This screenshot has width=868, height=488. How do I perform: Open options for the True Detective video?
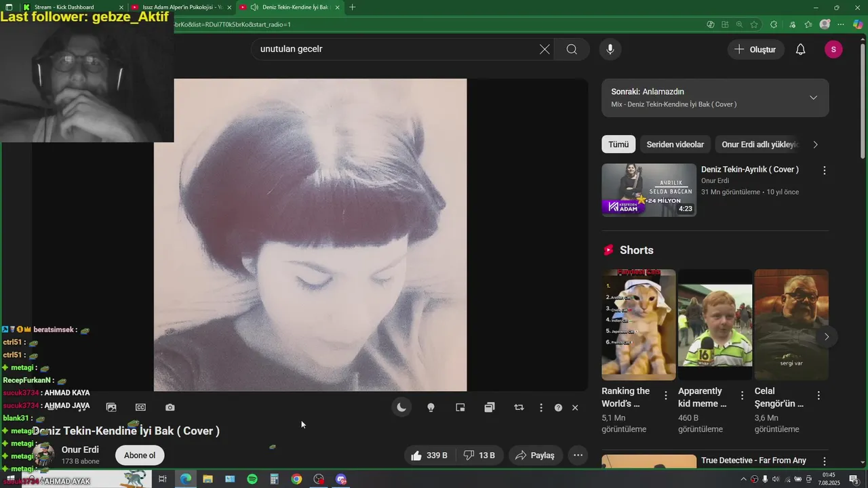pos(825,462)
